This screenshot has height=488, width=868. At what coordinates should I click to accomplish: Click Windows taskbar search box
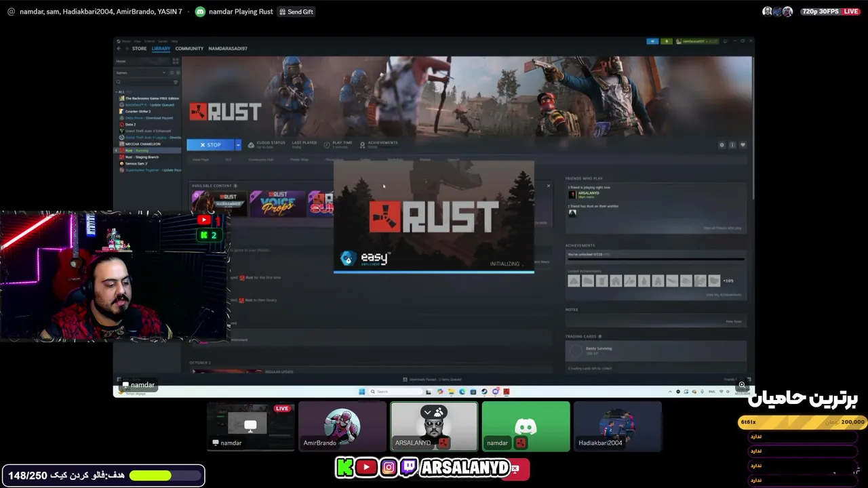click(x=395, y=392)
